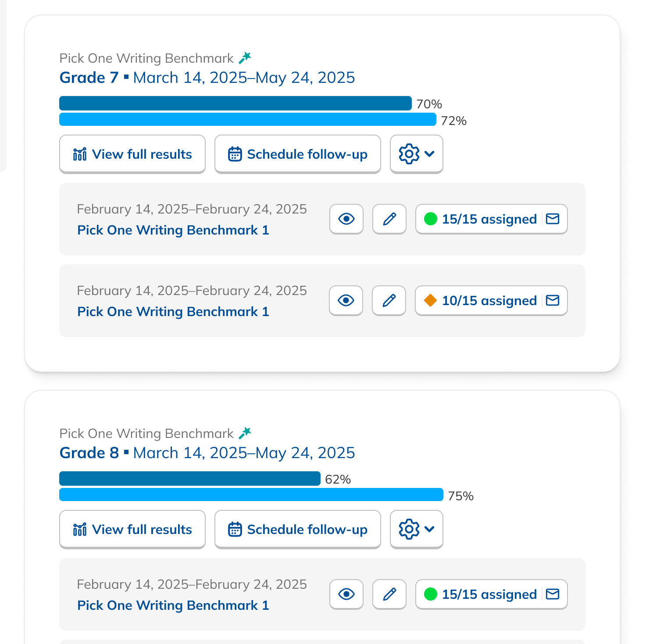Click pin icon beside Grade 7 benchmark title

pos(245,57)
